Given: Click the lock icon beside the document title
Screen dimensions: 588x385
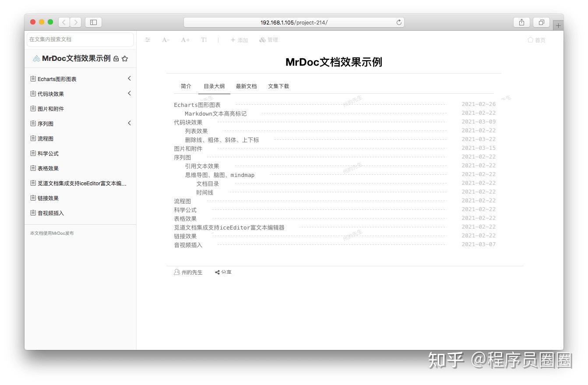Looking at the screenshot, I should click(115, 58).
